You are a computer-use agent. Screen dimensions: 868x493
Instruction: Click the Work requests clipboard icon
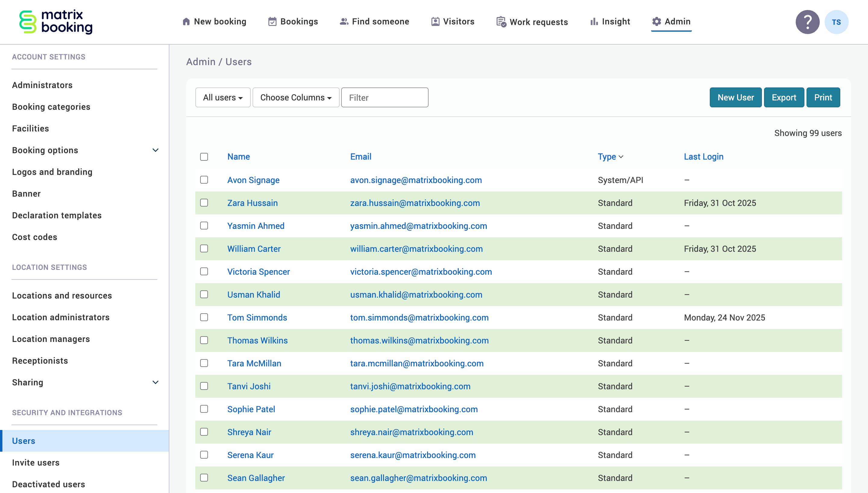pos(501,22)
